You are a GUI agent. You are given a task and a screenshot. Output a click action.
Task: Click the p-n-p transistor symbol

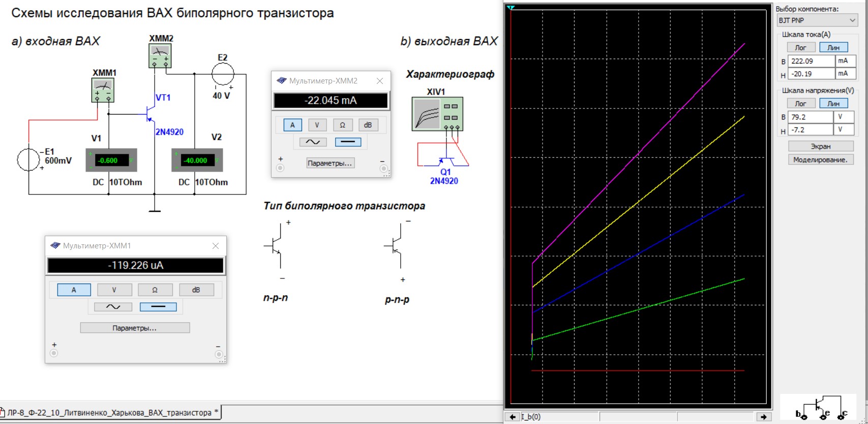(x=395, y=246)
